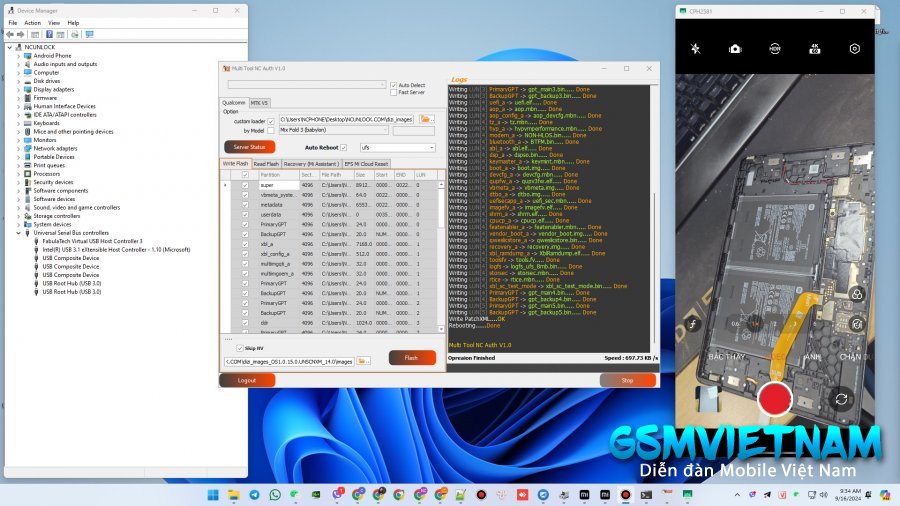This screenshot has width=900, height=506.
Task: Click the Flash button
Action: 412,358
